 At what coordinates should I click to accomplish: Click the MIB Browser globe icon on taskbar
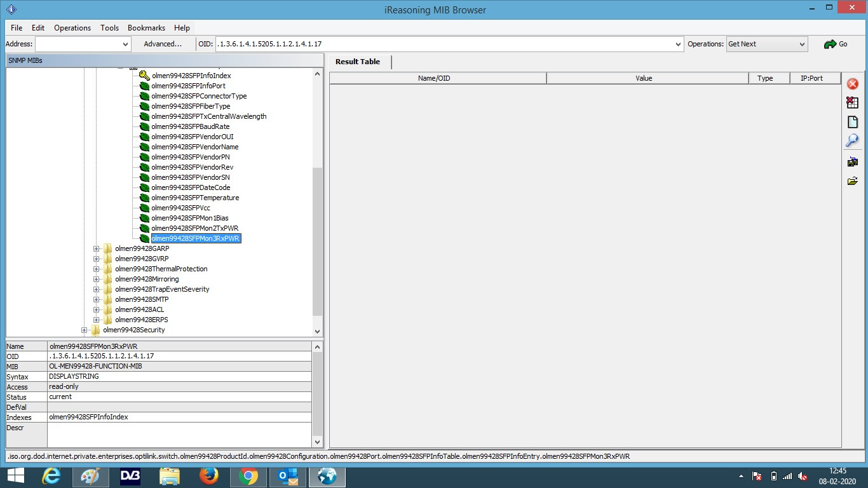327,477
